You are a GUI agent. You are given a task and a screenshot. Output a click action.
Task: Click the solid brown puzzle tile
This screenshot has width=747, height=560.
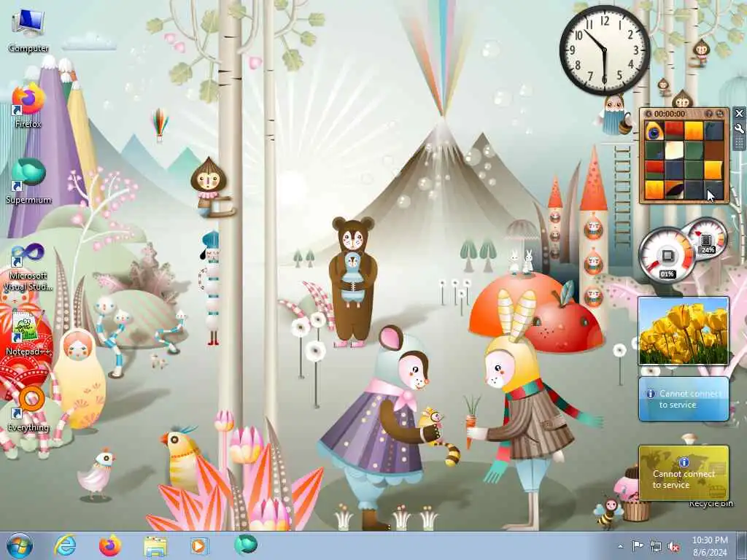pos(713,150)
